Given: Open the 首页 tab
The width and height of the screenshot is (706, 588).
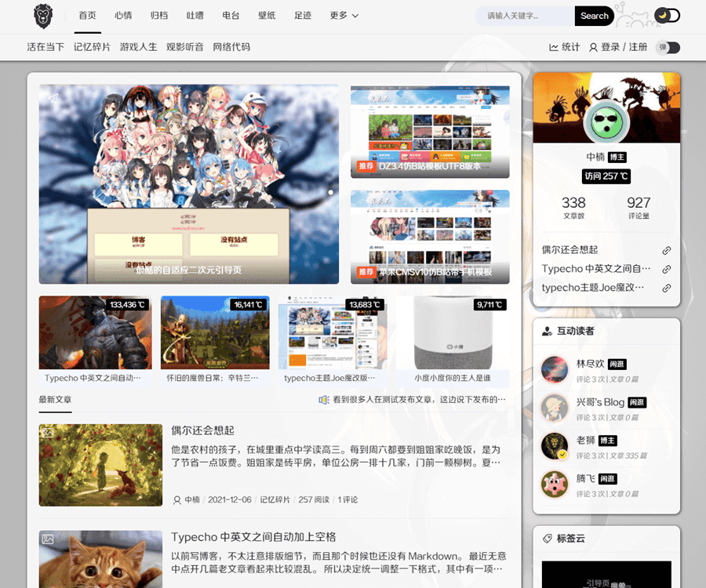Looking at the screenshot, I should pyautogui.click(x=87, y=16).
